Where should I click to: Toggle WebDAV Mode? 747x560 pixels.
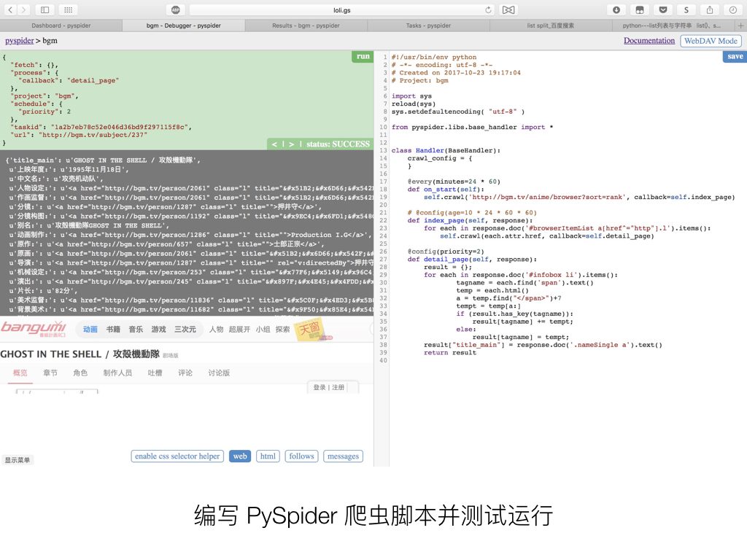pyautogui.click(x=710, y=41)
